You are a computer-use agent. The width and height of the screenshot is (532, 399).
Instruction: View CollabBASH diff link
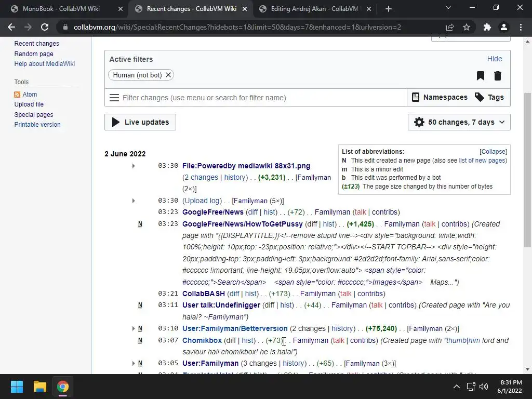(x=234, y=294)
